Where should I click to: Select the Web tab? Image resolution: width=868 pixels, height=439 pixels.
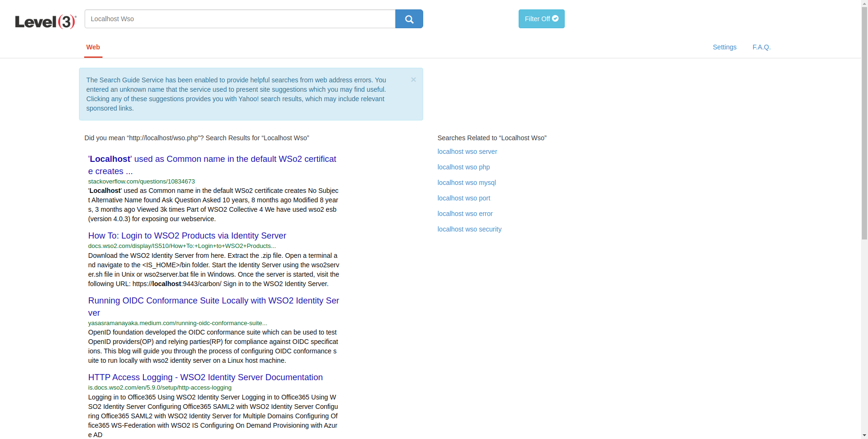[x=93, y=47]
